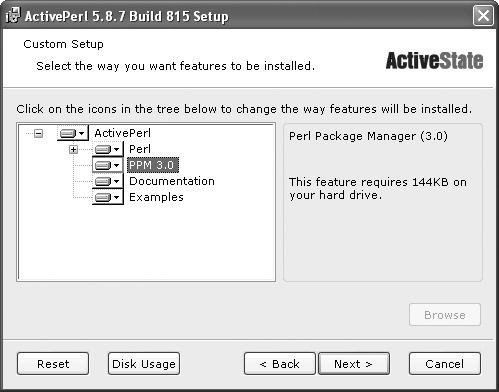Open the ActivePerl feature install-state icon
Screen dimensions: 499x392
click(73, 133)
